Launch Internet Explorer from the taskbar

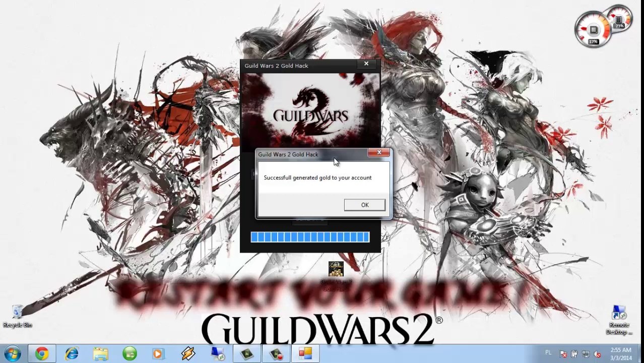coord(72,353)
